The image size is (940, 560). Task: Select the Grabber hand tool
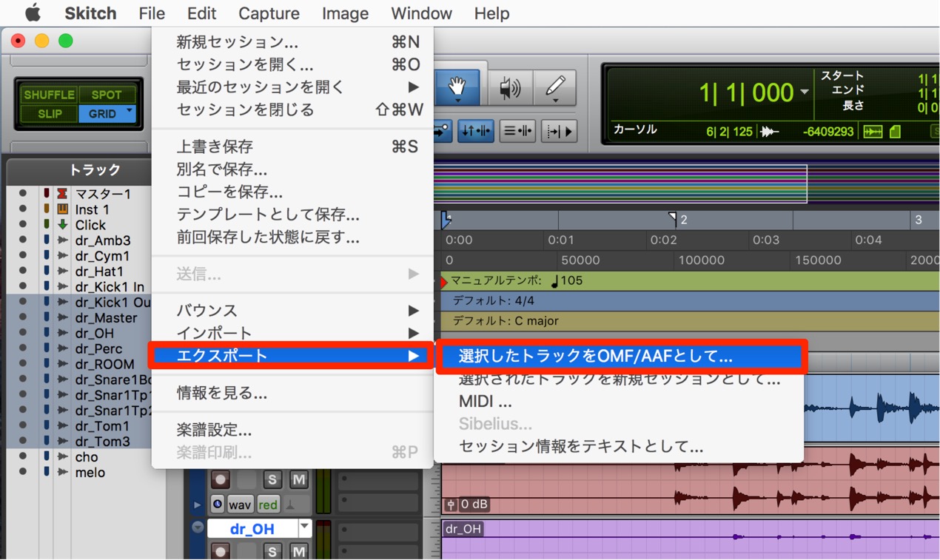[457, 88]
